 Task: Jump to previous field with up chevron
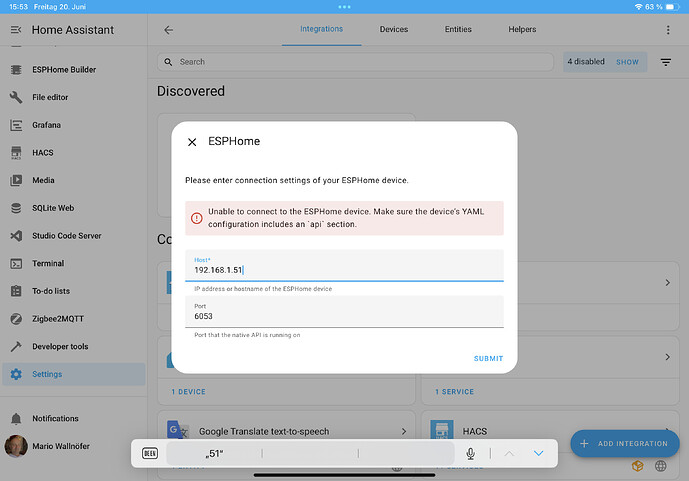coord(509,453)
